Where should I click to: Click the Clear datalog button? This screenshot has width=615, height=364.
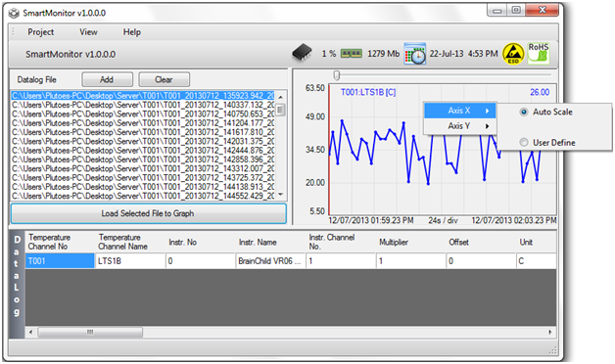[164, 79]
